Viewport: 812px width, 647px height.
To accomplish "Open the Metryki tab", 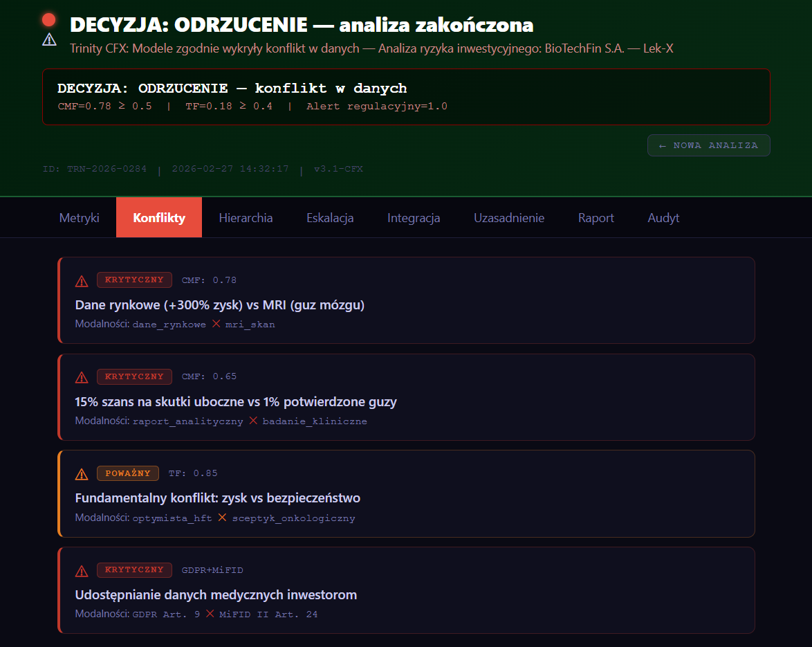I will pos(79,218).
